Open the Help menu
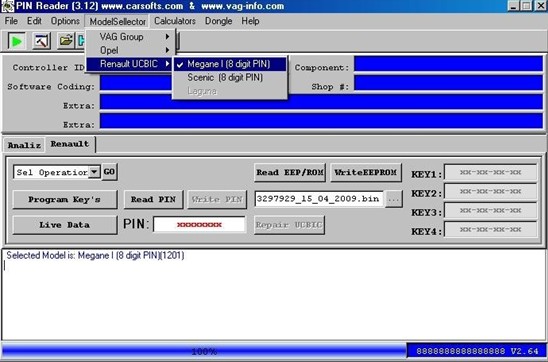Screen dimensions: 548x362 (x=250, y=21)
